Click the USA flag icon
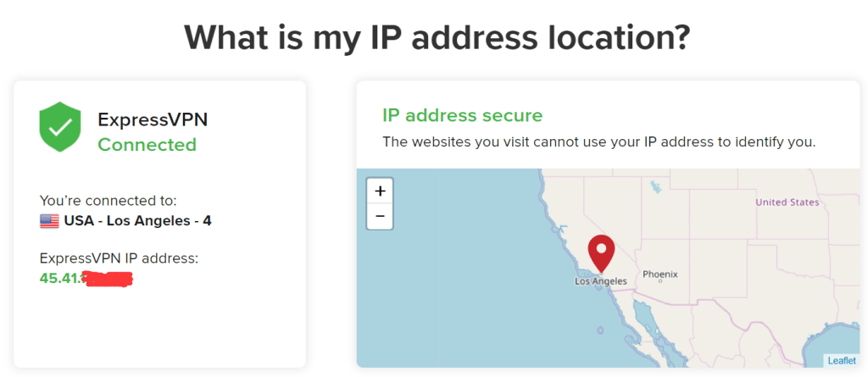This screenshot has height=377, width=868. click(49, 221)
